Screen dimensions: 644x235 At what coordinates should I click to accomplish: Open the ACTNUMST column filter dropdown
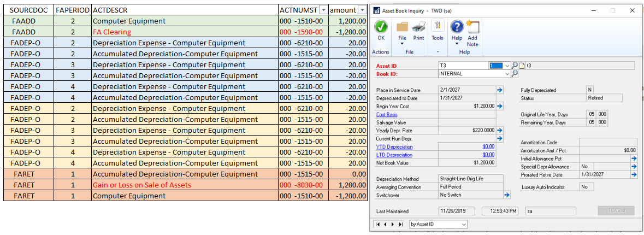point(323,10)
